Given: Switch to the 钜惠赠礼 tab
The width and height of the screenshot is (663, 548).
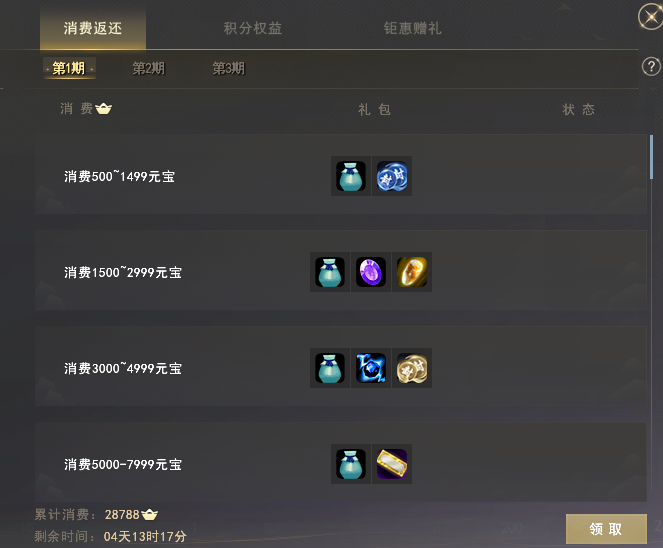Looking at the screenshot, I should pyautogui.click(x=413, y=28).
